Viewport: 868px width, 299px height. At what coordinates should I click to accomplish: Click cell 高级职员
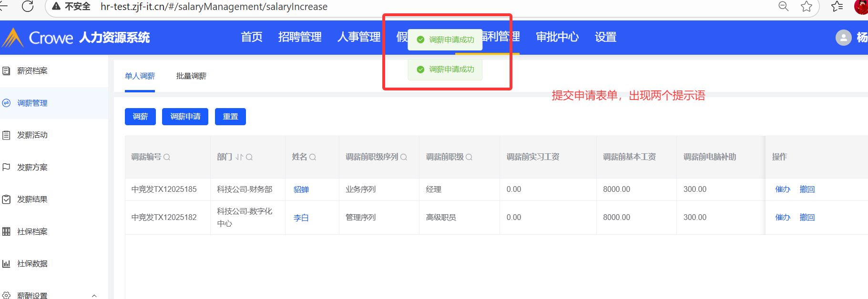[441, 217]
